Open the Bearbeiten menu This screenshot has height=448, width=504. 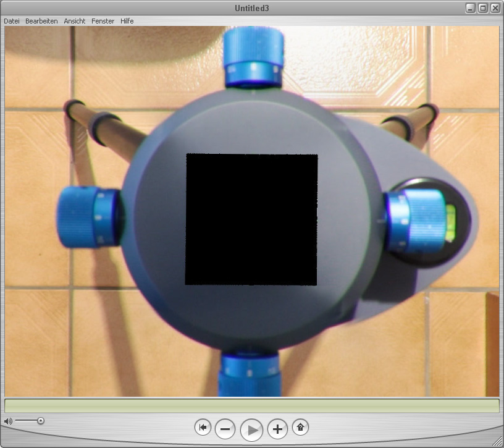click(41, 21)
